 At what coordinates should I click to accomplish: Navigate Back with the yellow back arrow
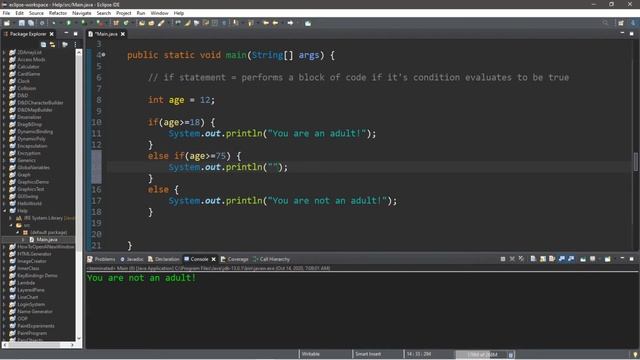(276, 23)
